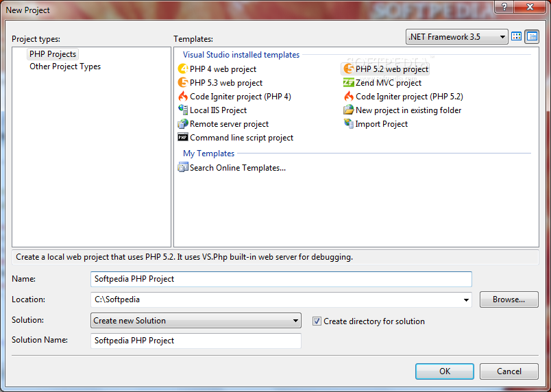This screenshot has width=551, height=392.
Task: Select Command line script project icon
Action: pos(183,137)
